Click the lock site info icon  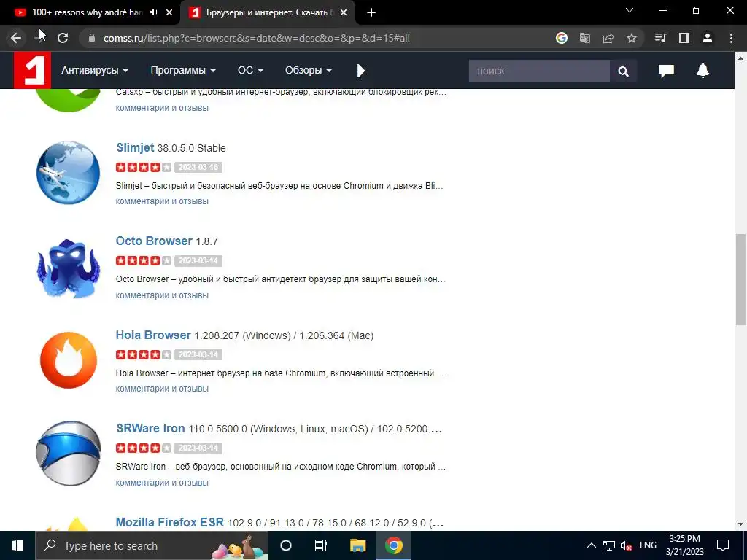92,38
